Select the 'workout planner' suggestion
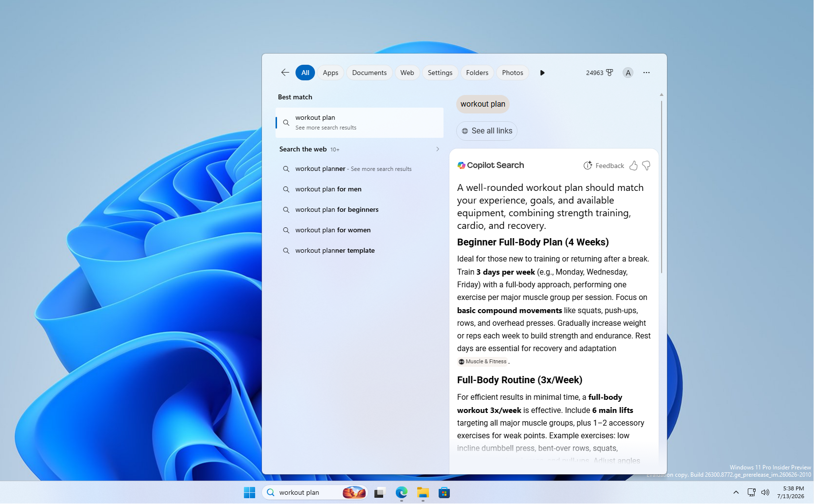Screen dimensions: 814x504 (359, 169)
